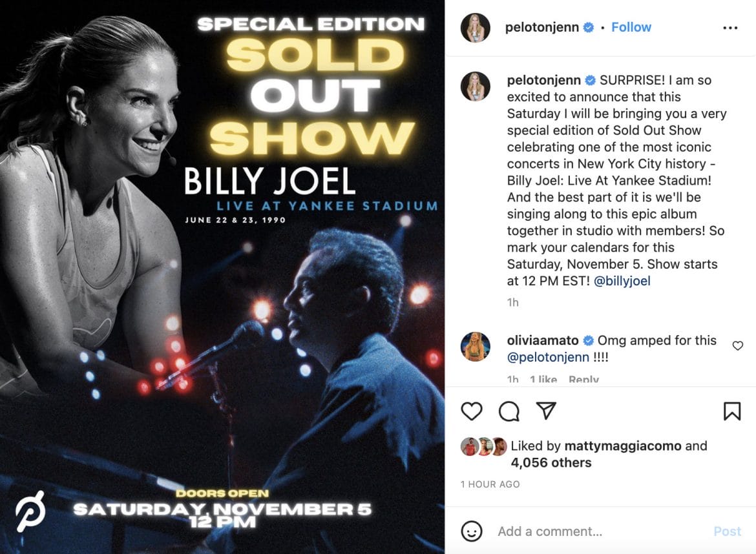
Task: View mattymaggiacomo's profile from likes
Action: [x=622, y=446]
